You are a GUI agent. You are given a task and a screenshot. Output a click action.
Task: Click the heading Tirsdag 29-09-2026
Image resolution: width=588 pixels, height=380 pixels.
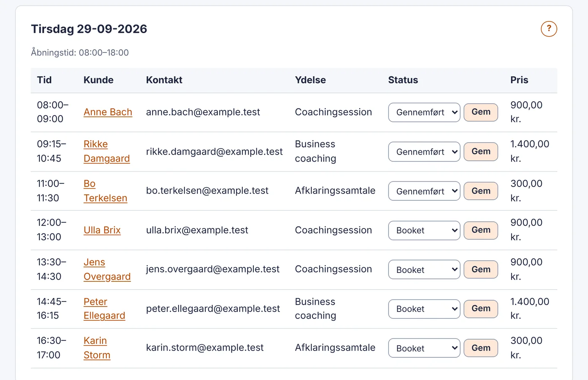(89, 29)
